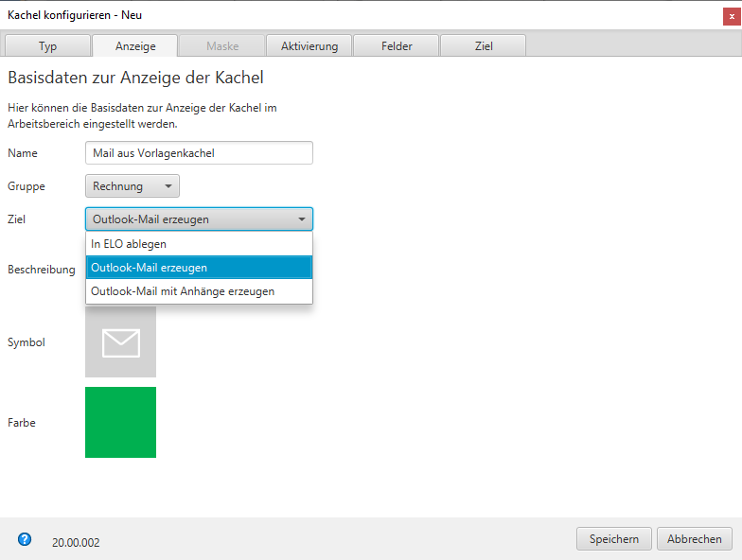Click into the Name text field

199,153
